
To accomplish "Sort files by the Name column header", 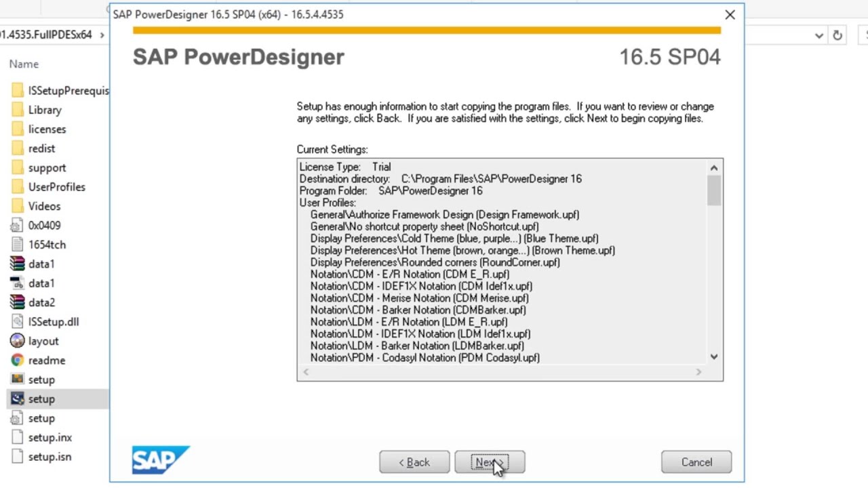I will [x=24, y=64].
